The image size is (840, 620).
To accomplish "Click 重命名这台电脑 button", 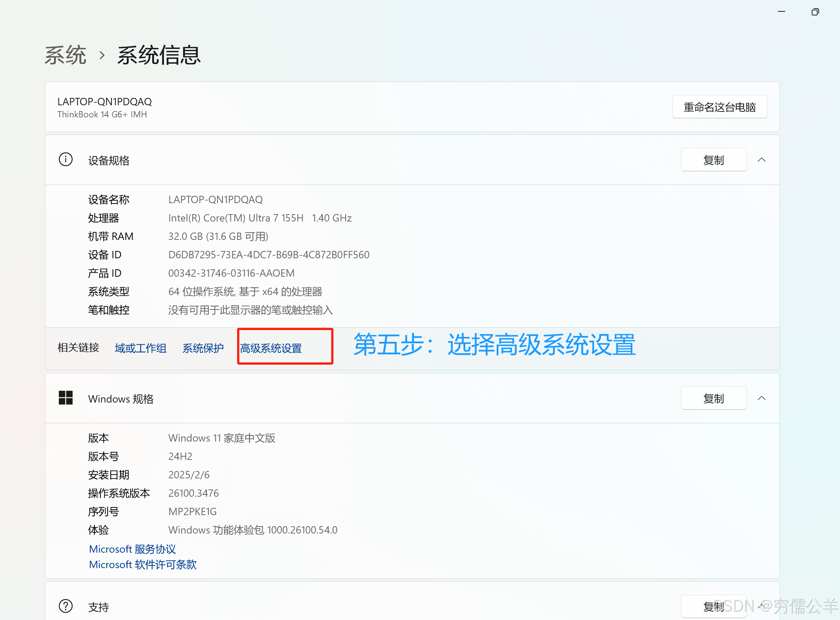I will click(x=719, y=107).
